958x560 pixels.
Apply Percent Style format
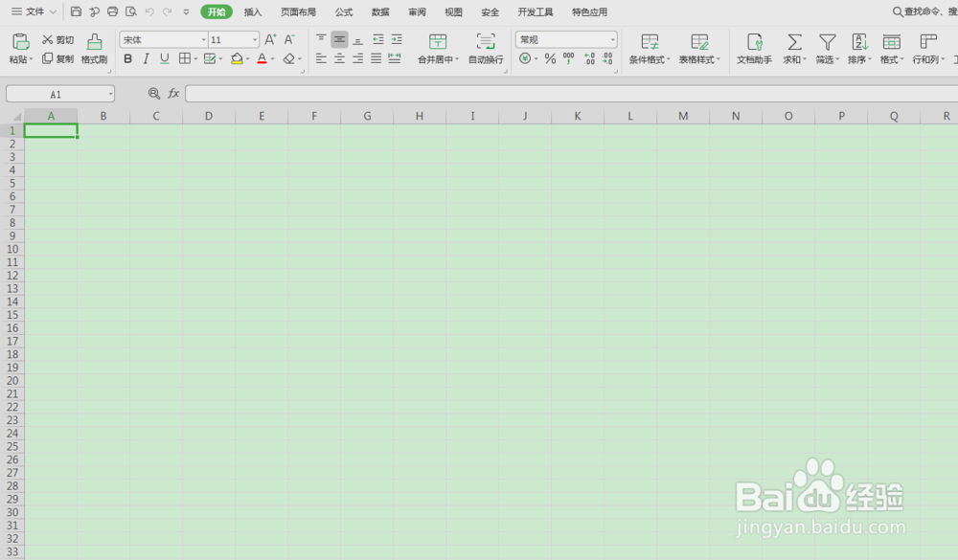[x=550, y=58]
